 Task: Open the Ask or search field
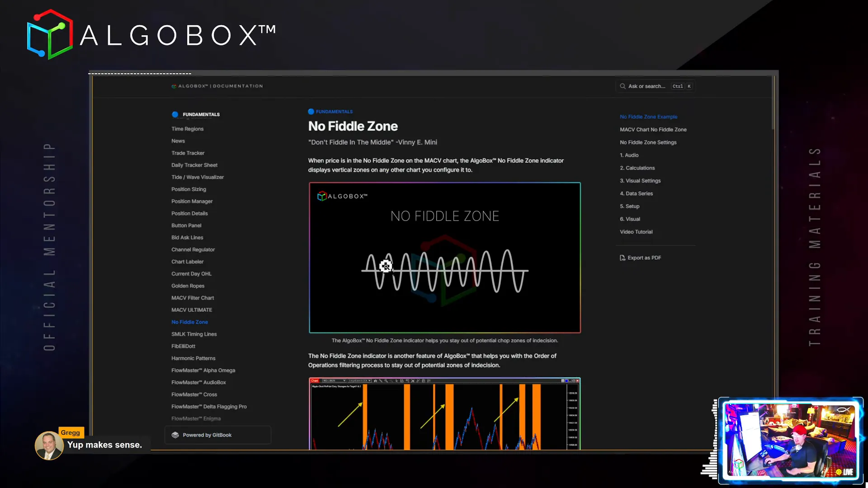point(655,86)
